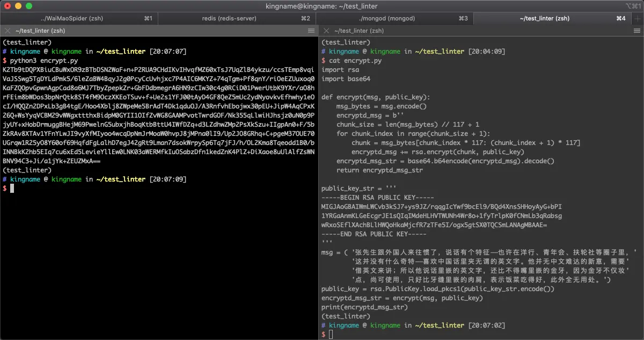This screenshot has width=644, height=340.
Task: Close the right ~/test_linter pane
Action: [x=326, y=31]
